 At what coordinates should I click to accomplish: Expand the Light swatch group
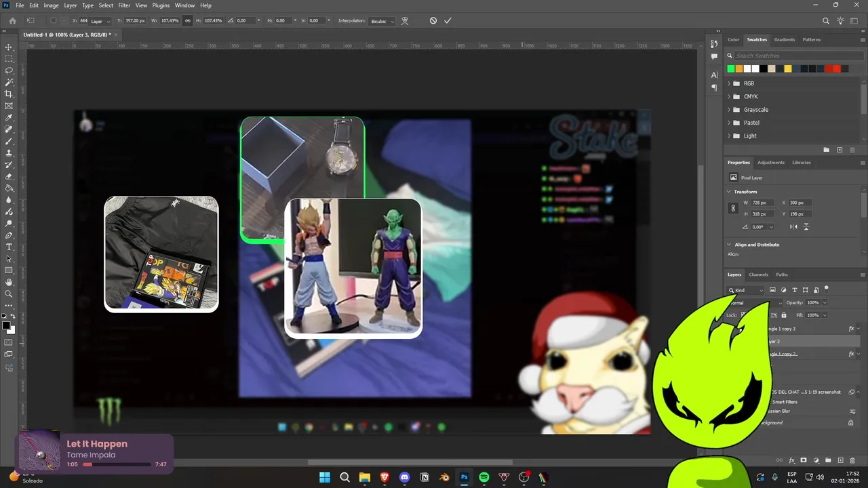tap(729, 136)
